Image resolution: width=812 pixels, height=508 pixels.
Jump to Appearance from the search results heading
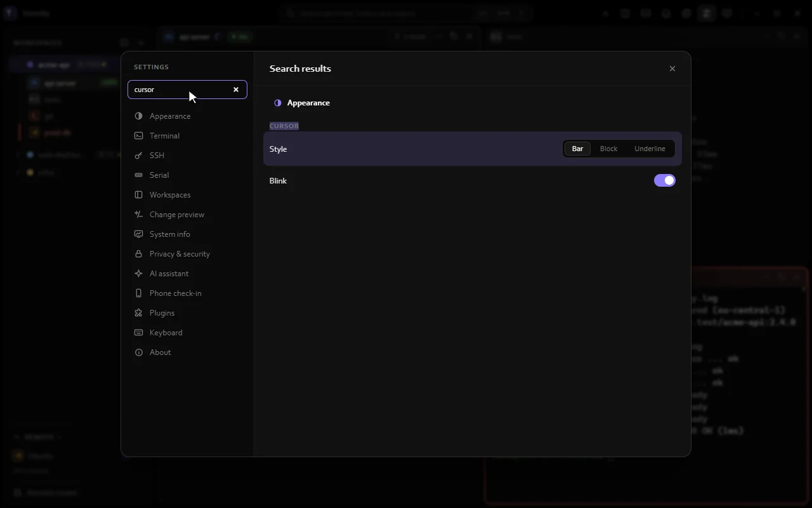click(x=302, y=103)
